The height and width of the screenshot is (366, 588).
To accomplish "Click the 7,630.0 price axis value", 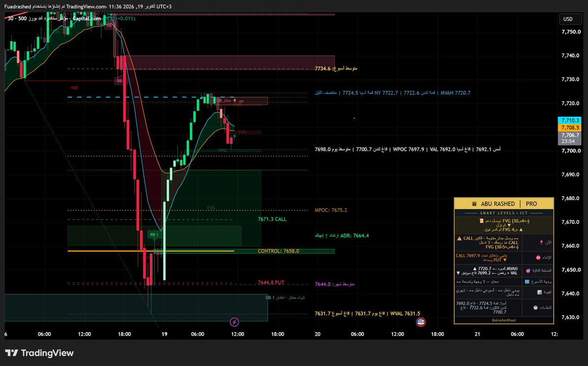I will click(570, 317).
